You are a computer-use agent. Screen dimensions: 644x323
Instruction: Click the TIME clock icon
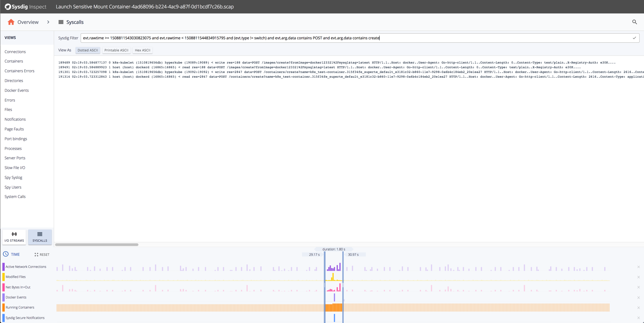click(x=6, y=254)
